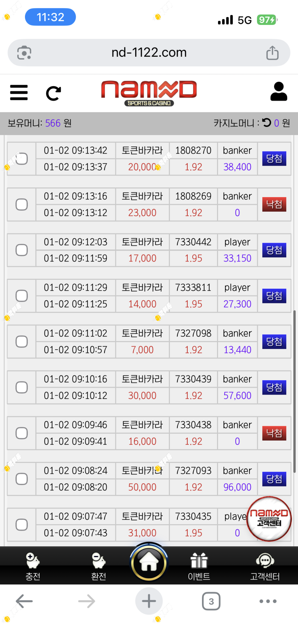Tap the browser back arrow
This screenshot has height=644, width=298.
pyautogui.click(x=24, y=601)
